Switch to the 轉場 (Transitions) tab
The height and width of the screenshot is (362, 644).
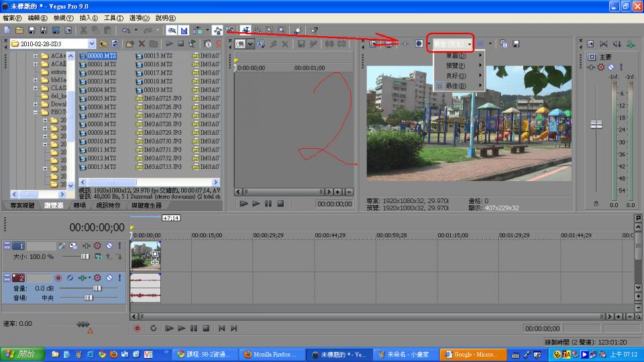pyautogui.click(x=79, y=205)
